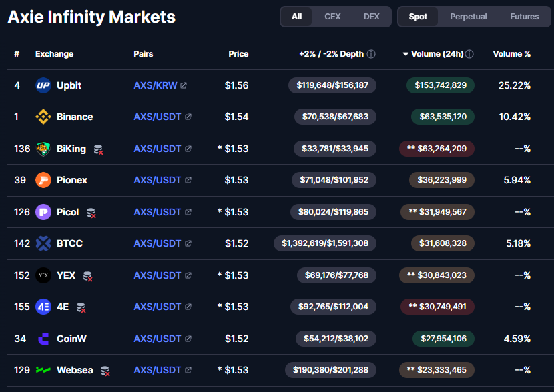This screenshot has height=392, width=554.
Task: Select the Spot market type
Action: click(x=418, y=17)
